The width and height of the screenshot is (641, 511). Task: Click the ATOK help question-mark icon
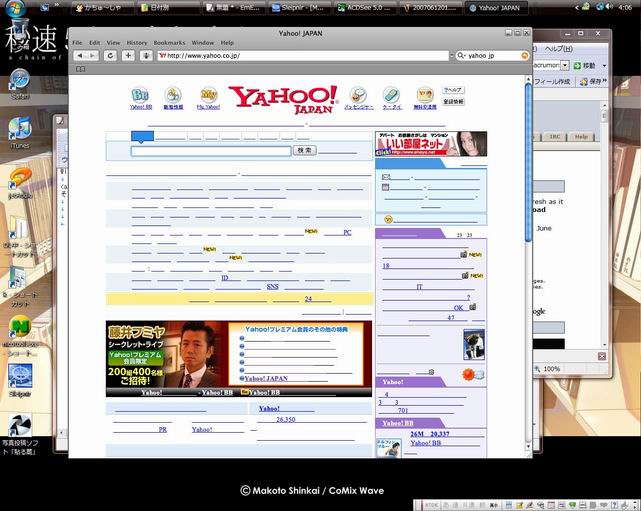[614, 505]
